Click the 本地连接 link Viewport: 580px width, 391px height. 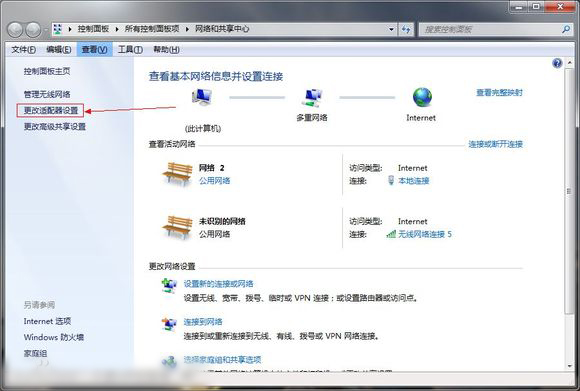tap(414, 181)
